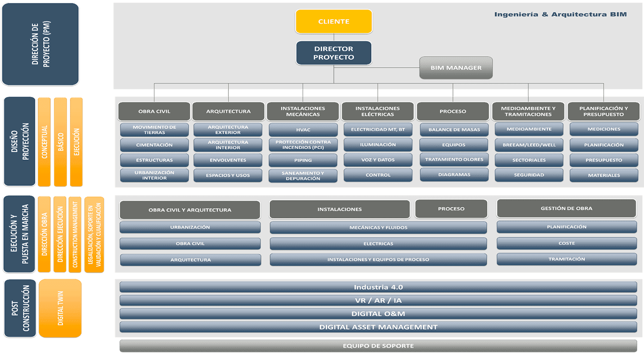Select the orange DIGITAL TWIN block
644x356 pixels.
tap(60, 308)
